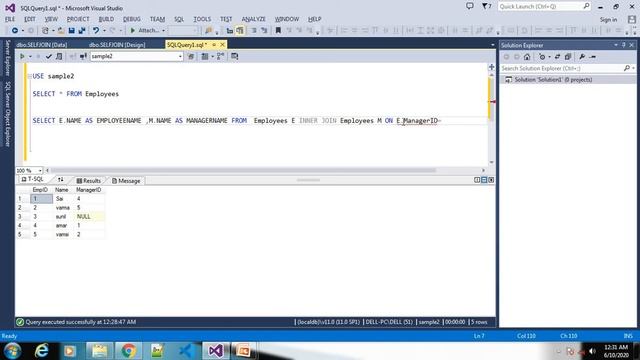Switch to the Message tab
Screen dimensions: 640x360
click(126, 181)
